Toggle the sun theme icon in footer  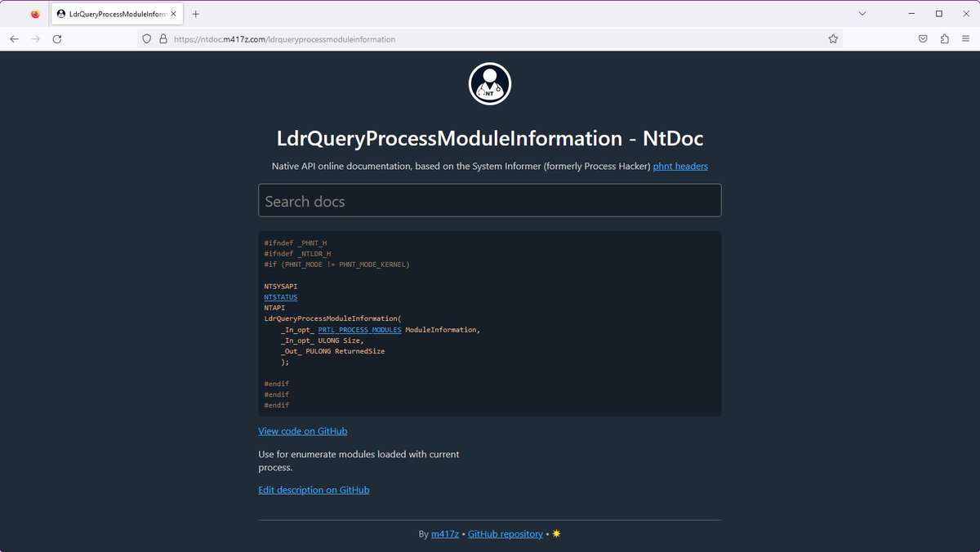tap(556, 534)
